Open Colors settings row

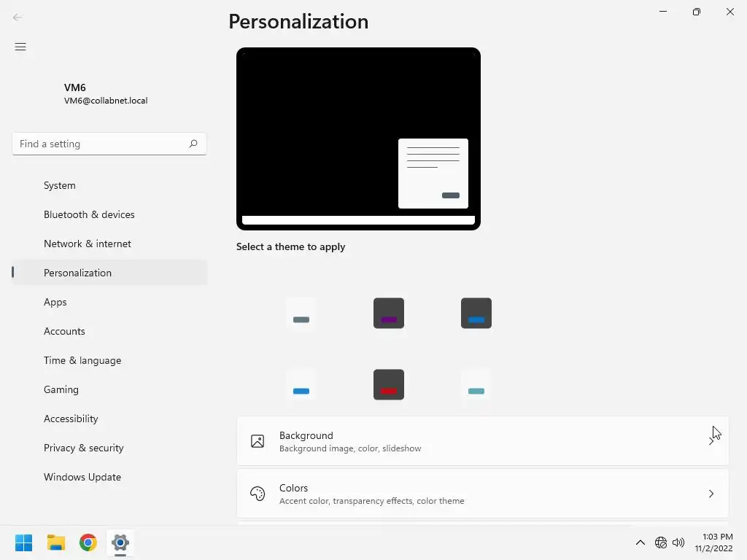[x=483, y=494]
